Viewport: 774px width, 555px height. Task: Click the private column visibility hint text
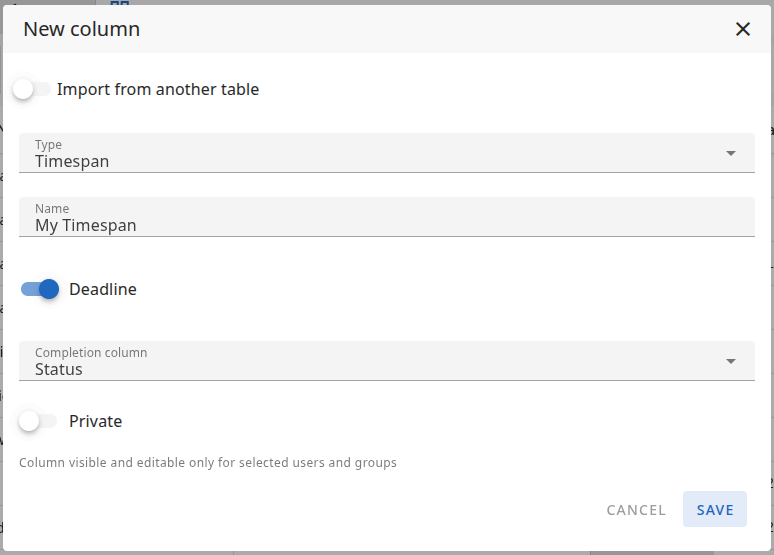(208, 463)
